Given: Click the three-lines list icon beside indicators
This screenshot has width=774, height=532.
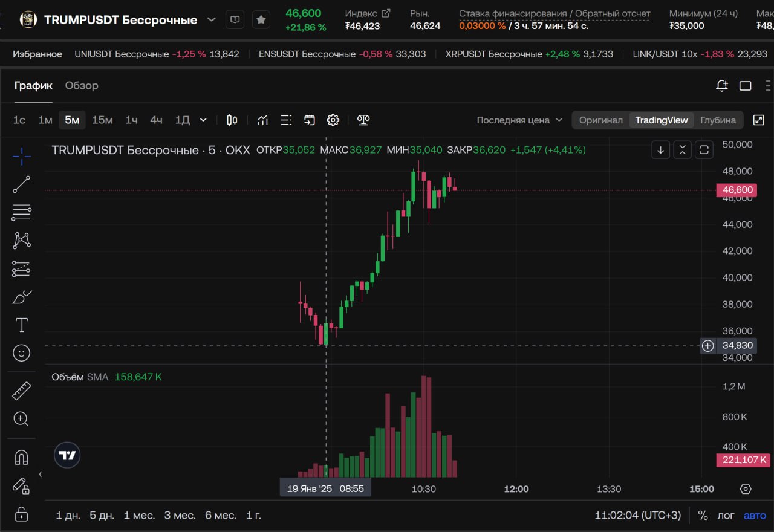Looking at the screenshot, I should tap(286, 120).
